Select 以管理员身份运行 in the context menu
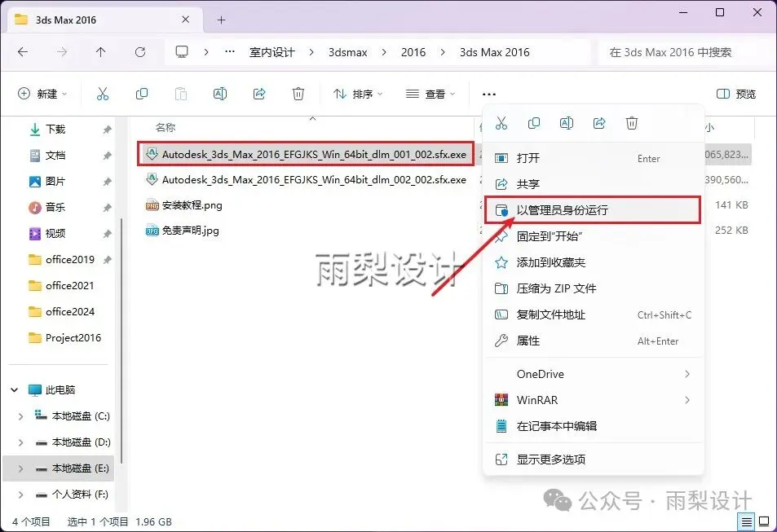777x532 pixels. 594,210
